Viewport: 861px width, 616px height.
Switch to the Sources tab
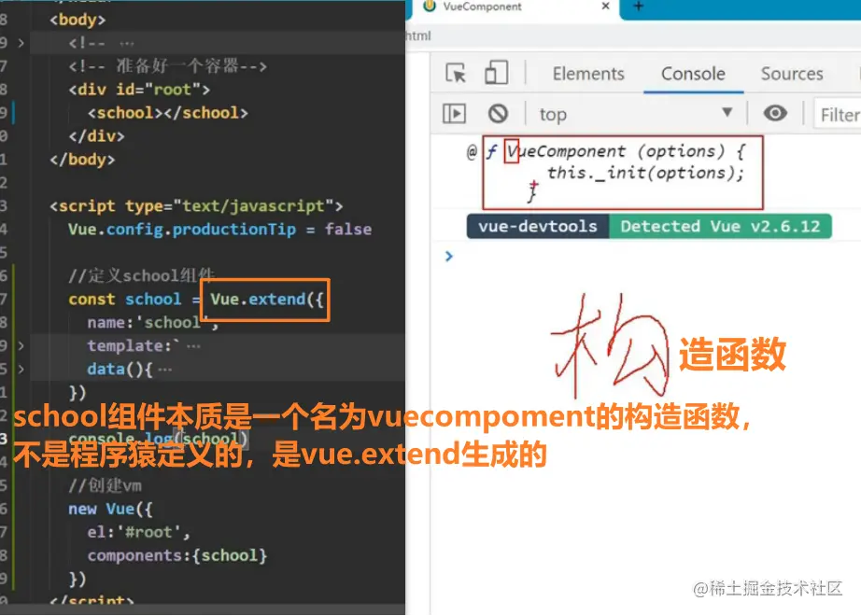(x=792, y=74)
